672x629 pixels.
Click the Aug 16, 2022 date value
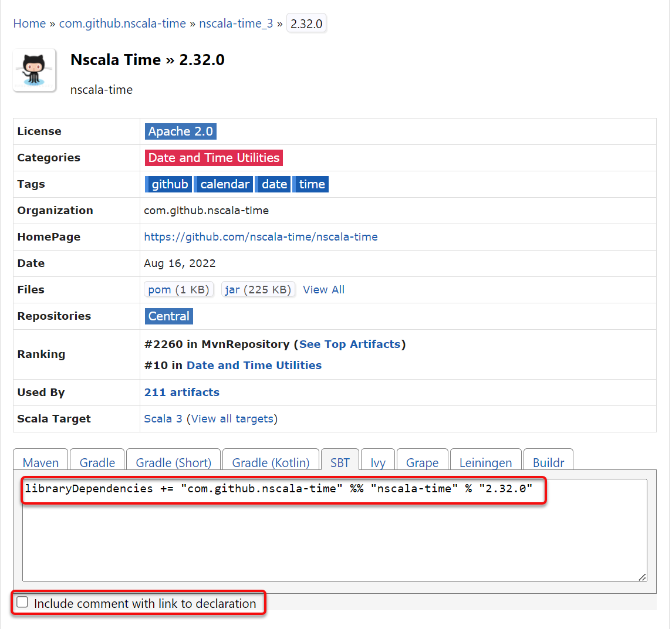click(x=180, y=263)
